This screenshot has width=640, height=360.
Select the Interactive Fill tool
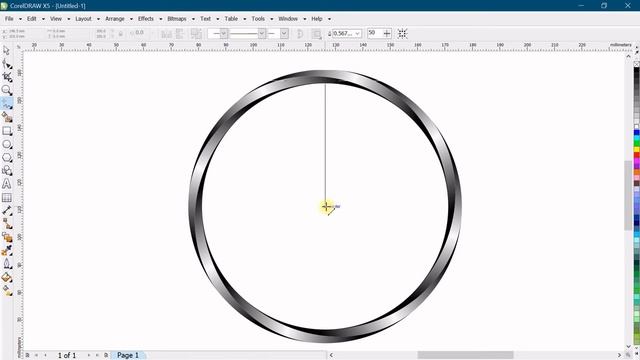[7, 291]
